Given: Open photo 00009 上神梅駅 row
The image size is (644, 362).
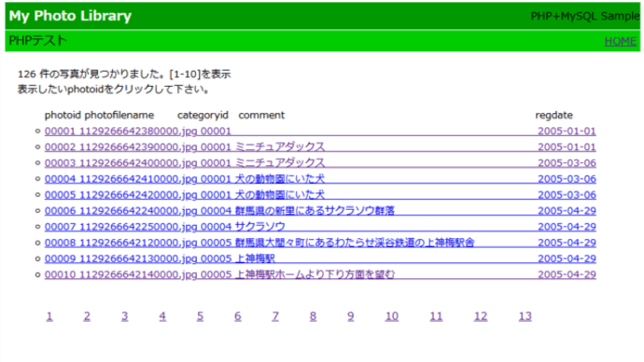Looking at the screenshot, I should tap(320, 258).
